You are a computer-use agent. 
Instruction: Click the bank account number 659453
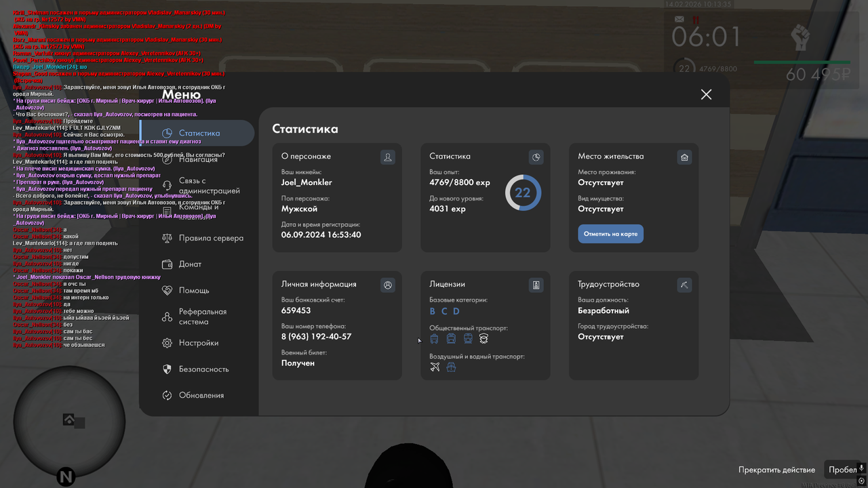[x=296, y=310]
